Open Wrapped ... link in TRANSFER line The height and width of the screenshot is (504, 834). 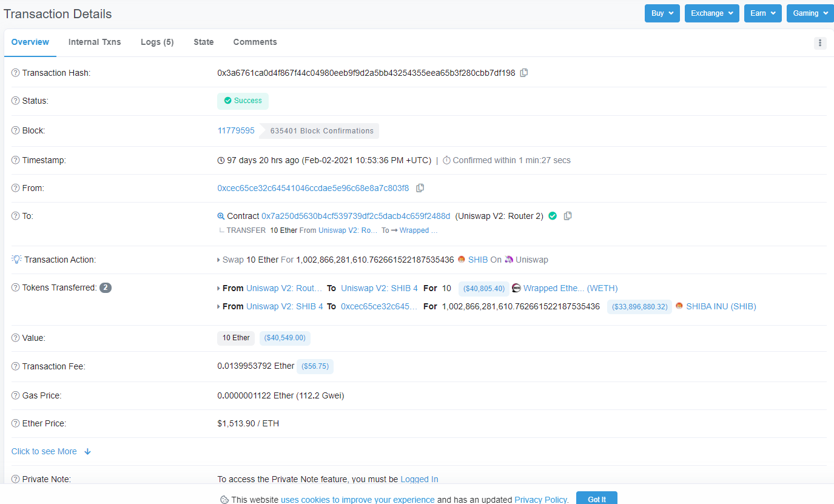(x=419, y=230)
